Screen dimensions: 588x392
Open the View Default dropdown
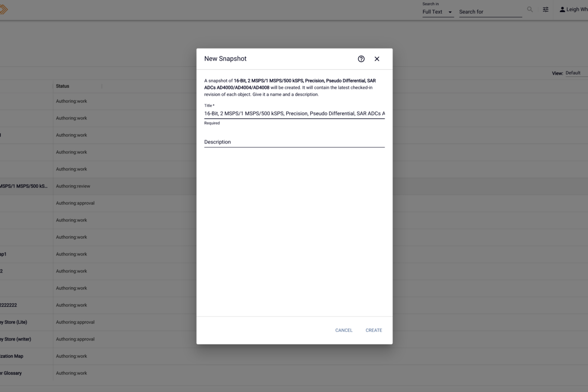pyautogui.click(x=576, y=73)
